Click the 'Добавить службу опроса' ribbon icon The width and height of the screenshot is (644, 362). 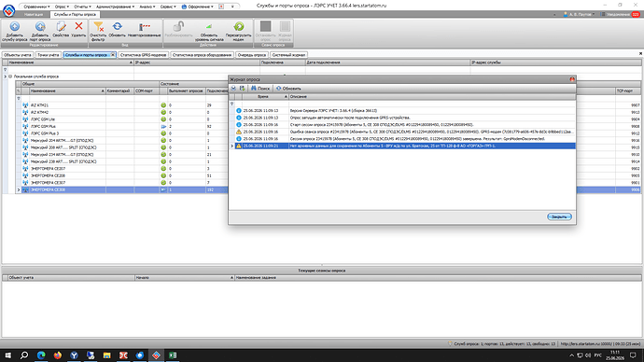pyautogui.click(x=15, y=31)
